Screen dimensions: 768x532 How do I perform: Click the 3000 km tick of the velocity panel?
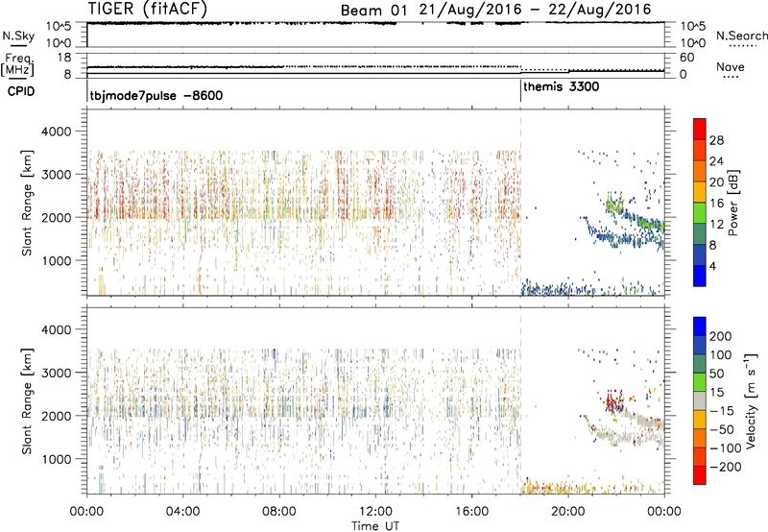(x=57, y=373)
